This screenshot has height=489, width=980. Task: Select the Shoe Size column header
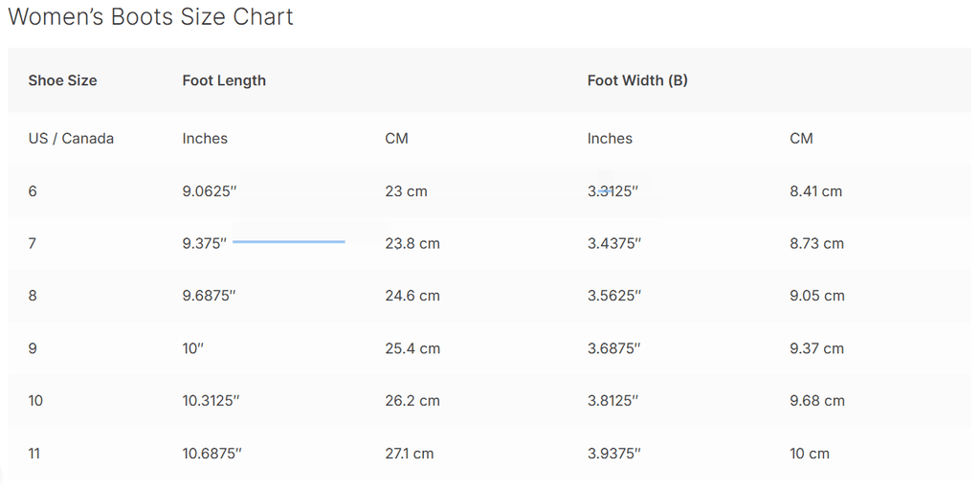click(x=62, y=80)
